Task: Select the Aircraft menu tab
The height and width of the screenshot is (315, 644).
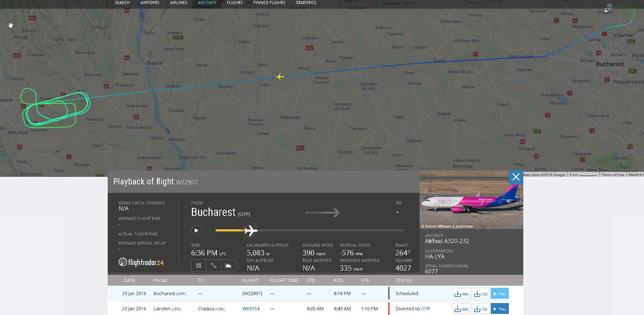Action: tap(207, 3)
